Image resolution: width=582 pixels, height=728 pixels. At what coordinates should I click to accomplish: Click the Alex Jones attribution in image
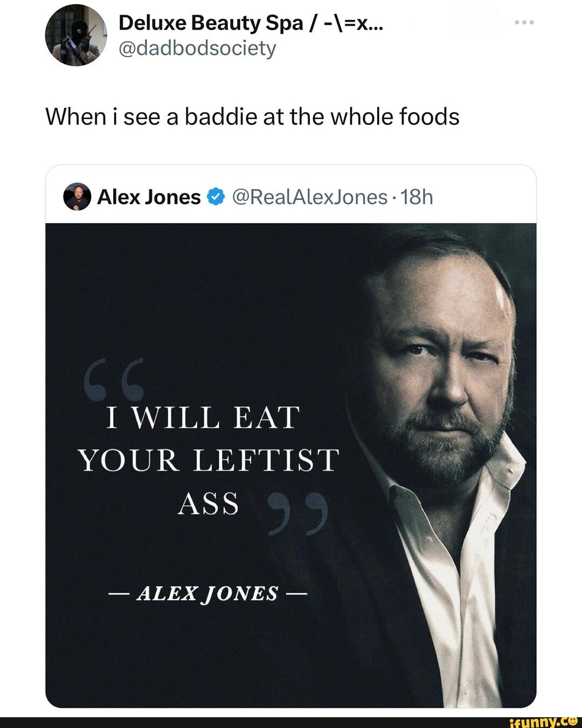207,593
